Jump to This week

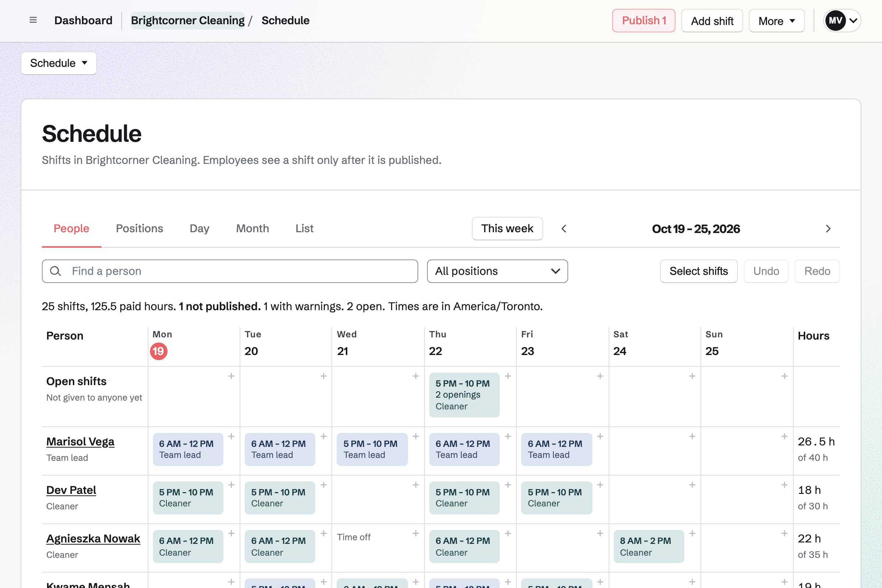click(507, 228)
